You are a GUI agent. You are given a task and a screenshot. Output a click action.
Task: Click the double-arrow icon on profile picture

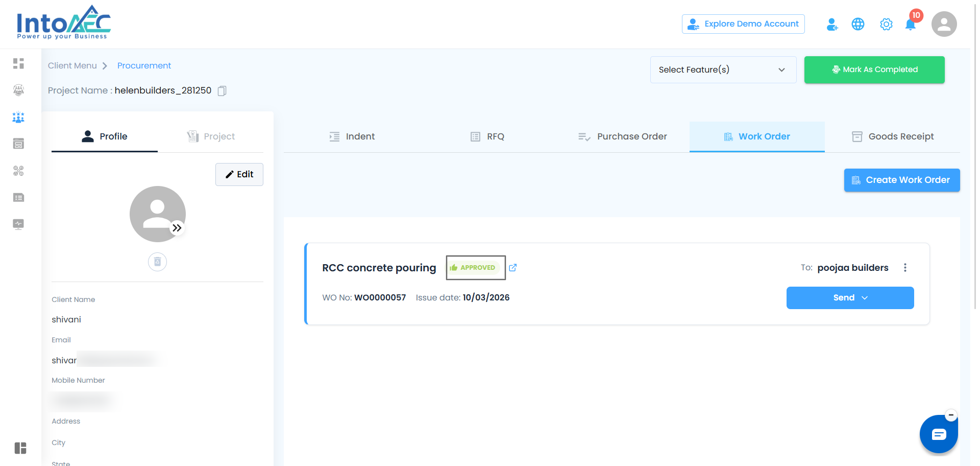tap(177, 228)
